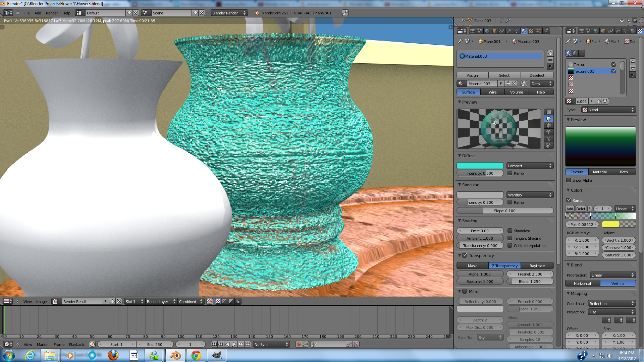This screenshot has width=644, height=362.
Task: Enable Mirror panel checkbox
Action: coord(465,291)
